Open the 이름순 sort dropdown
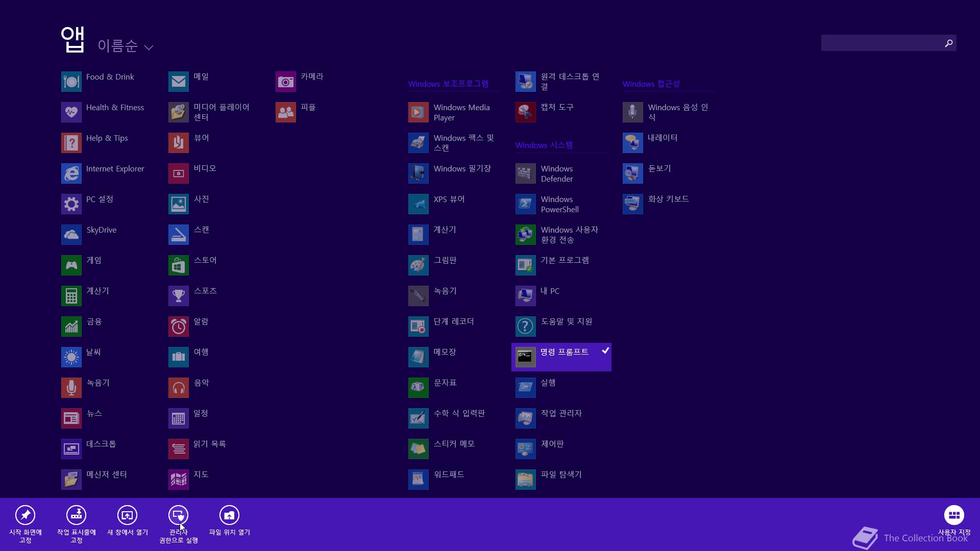Viewport: 980px width, 551px height. pyautogui.click(x=126, y=46)
